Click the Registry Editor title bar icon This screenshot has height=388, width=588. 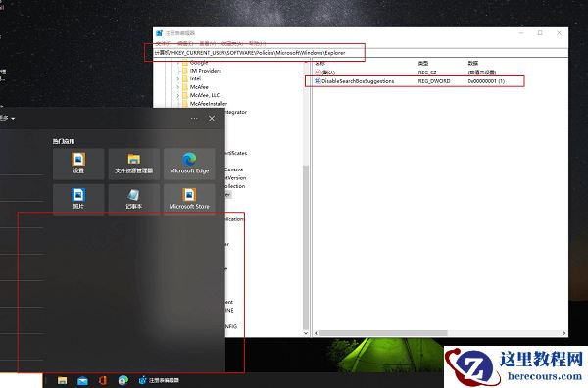click(160, 33)
